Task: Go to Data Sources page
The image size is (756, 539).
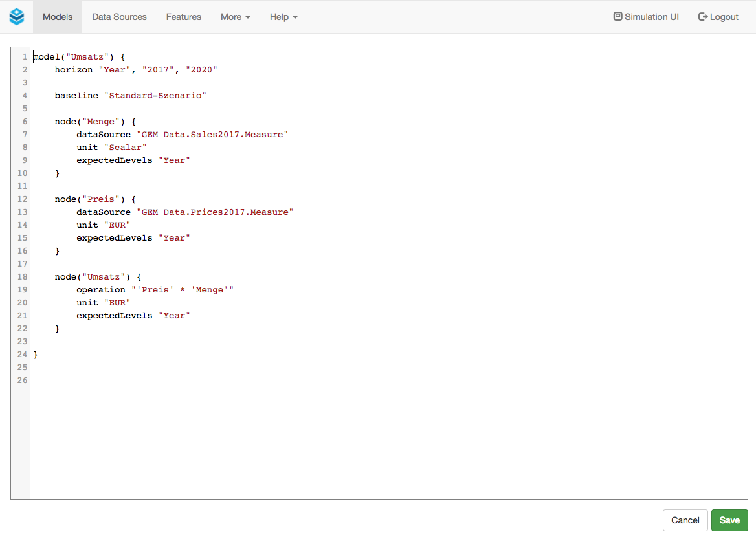Action: 119,17
